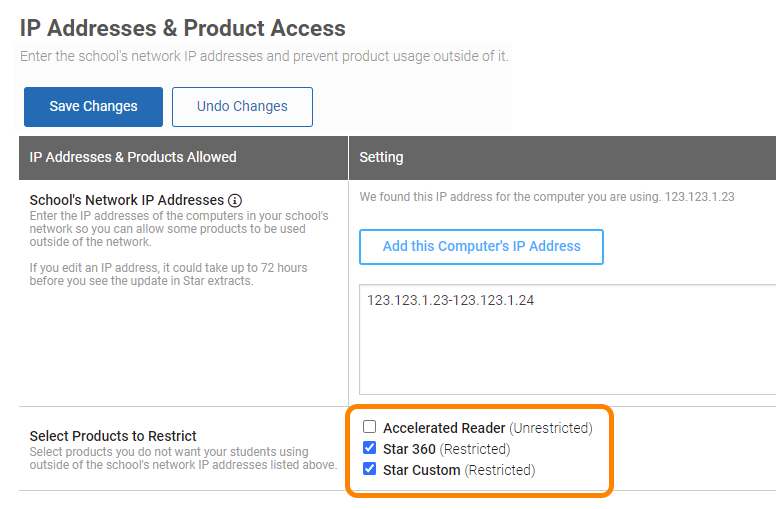Image resolution: width=776 pixels, height=509 pixels.
Task: Uncheck the Star 360 restricted checkbox
Action: (369, 448)
